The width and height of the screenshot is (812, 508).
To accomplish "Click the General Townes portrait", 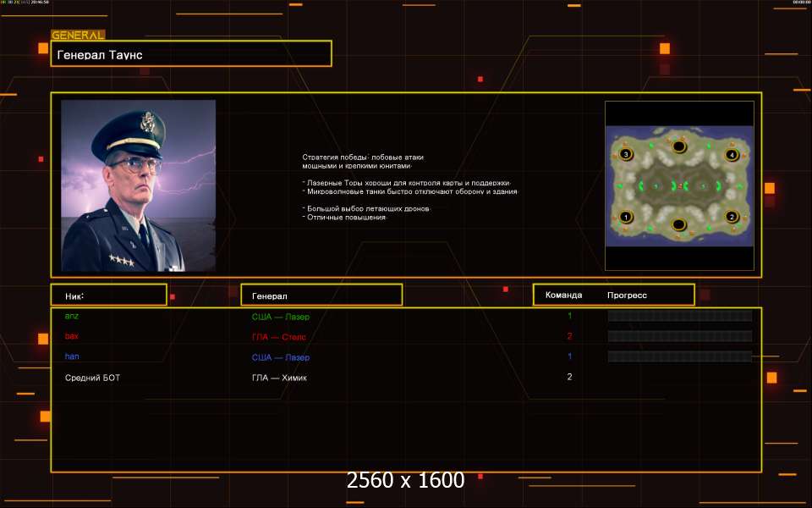I will coord(139,185).
